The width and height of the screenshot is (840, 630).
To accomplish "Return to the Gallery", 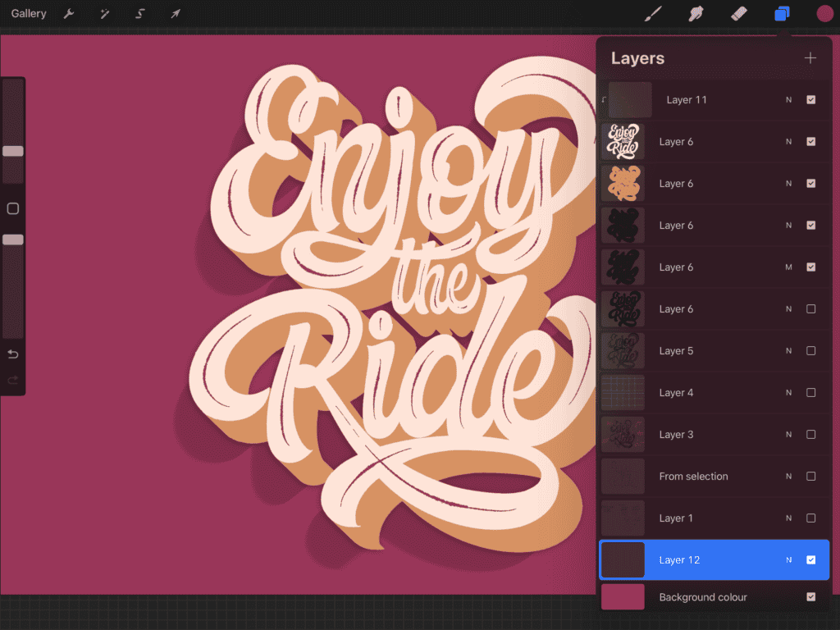I will pyautogui.click(x=28, y=13).
